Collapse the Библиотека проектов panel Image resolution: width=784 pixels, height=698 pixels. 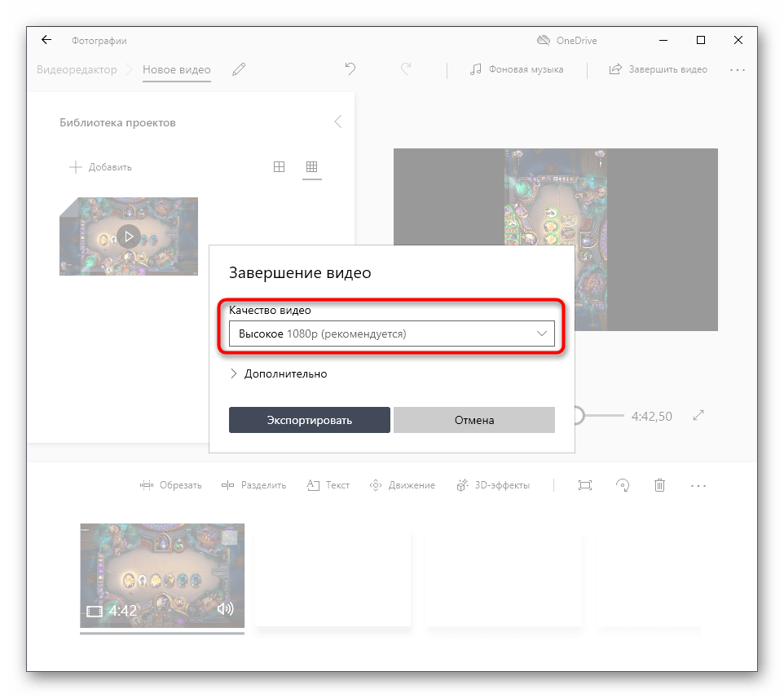337,122
